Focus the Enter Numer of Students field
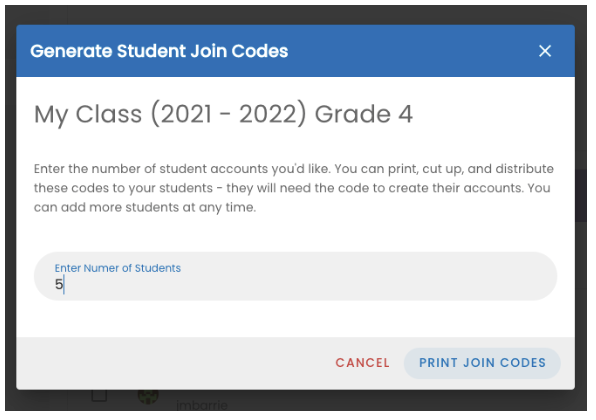 (x=295, y=276)
